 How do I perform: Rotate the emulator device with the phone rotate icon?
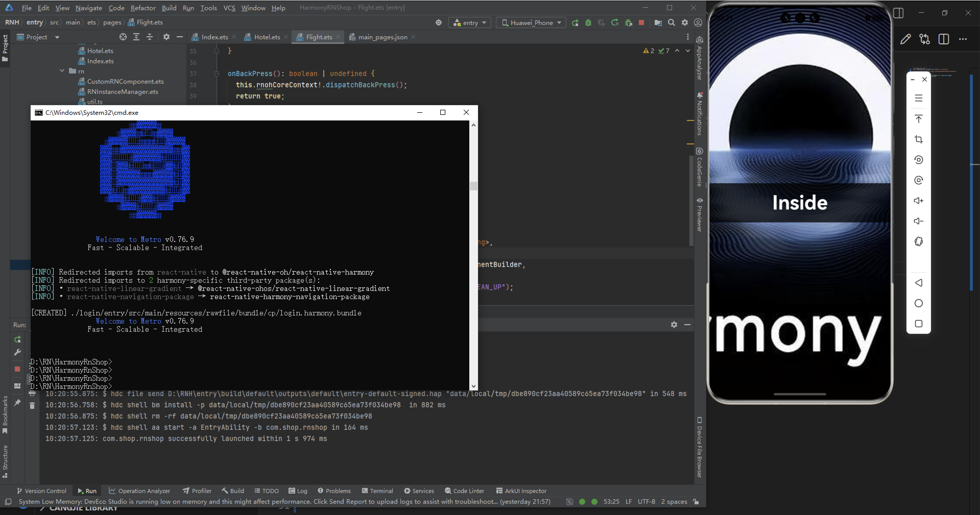point(918,241)
